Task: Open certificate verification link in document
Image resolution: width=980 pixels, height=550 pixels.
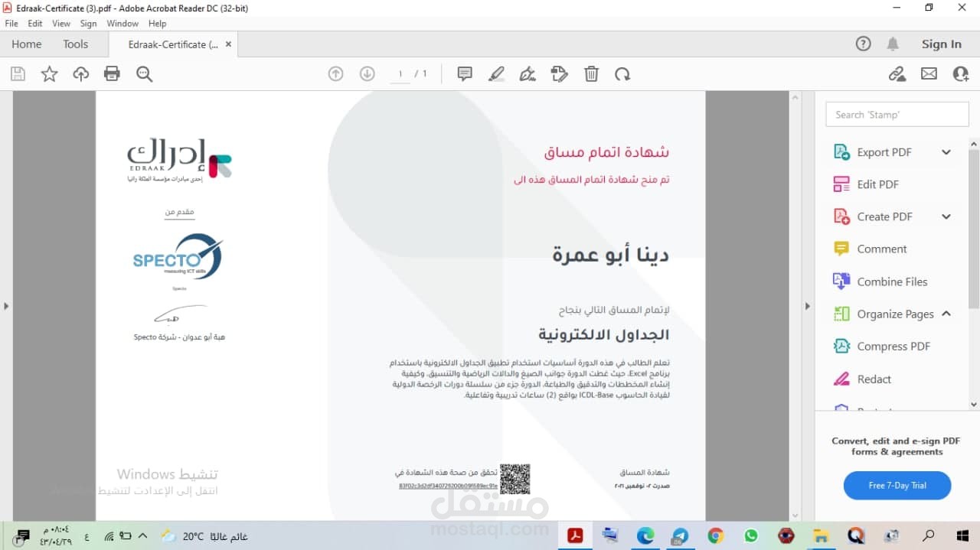Action: click(448, 486)
